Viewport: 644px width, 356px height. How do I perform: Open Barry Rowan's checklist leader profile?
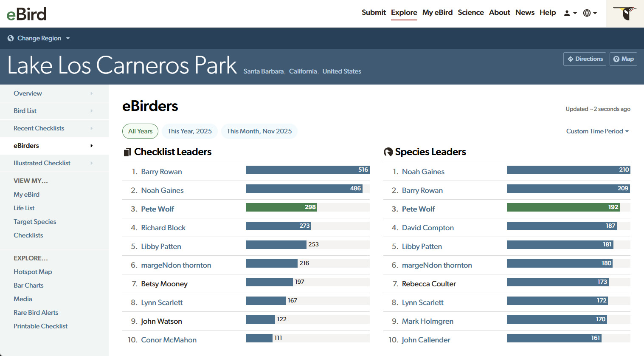[x=161, y=172]
